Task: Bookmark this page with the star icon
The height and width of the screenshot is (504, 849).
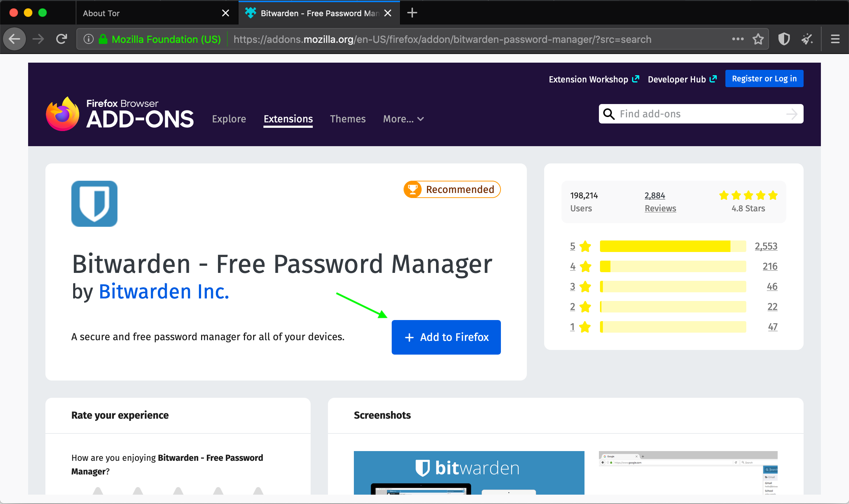Action: pyautogui.click(x=758, y=39)
